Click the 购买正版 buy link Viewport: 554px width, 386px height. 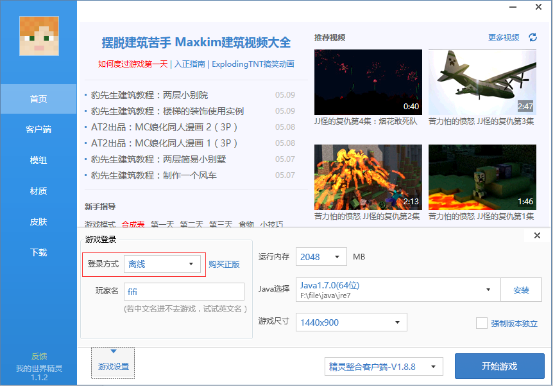pos(224,264)
